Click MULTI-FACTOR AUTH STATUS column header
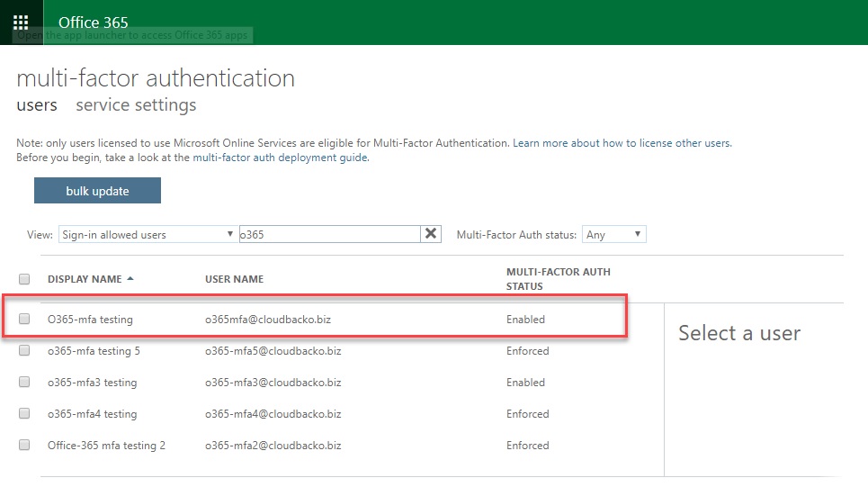Image resolution: width=868 pixels, height=487 pixels. click(559, 279)
